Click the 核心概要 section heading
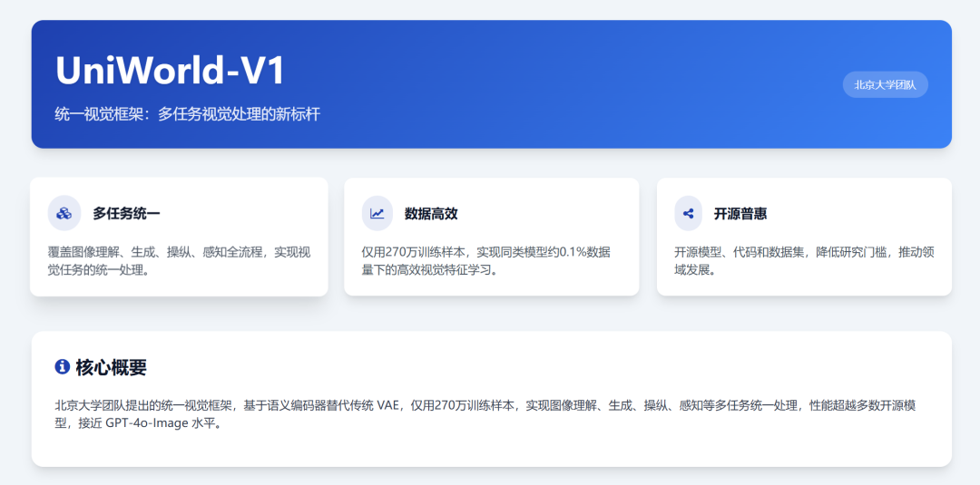Screen dimensions: 980x485 tap(112, 367)
